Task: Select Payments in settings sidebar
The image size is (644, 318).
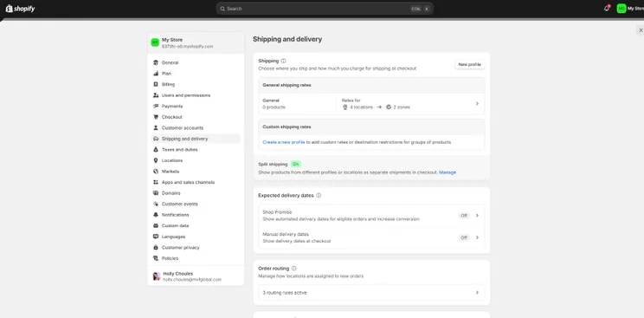Action: tap(196, 106)
